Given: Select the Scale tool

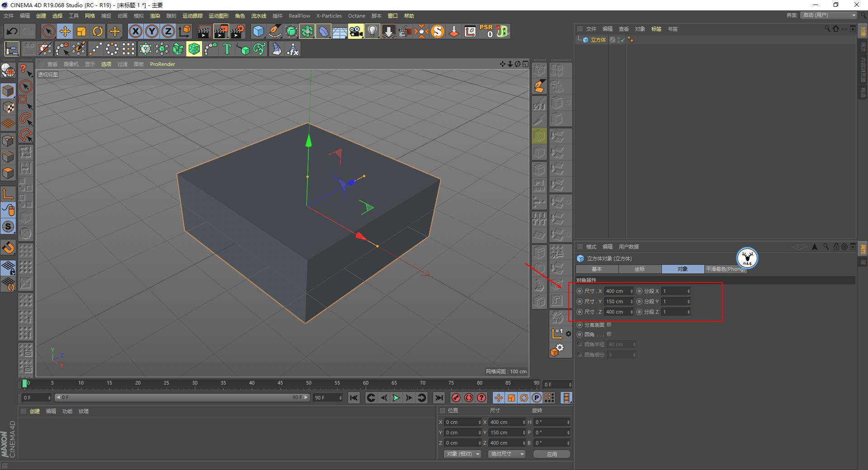Looking at the screenshot, I should click(x=81, y=31).
